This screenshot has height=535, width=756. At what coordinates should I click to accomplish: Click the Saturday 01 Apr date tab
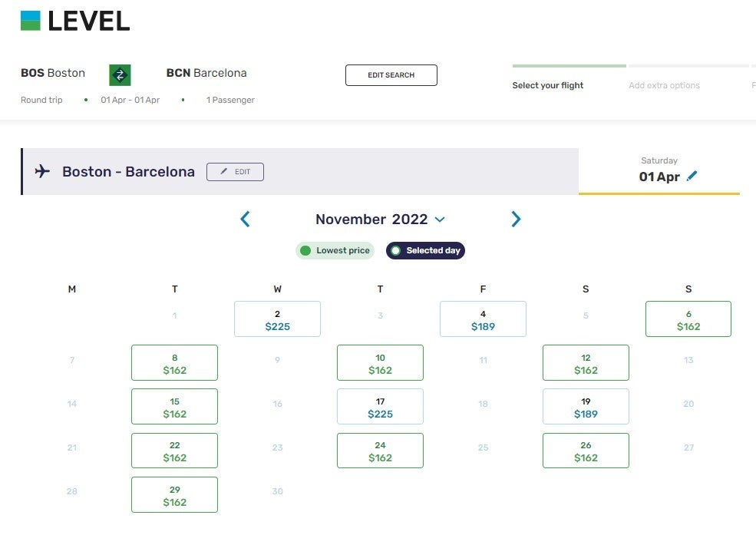[x=659, y=170]
